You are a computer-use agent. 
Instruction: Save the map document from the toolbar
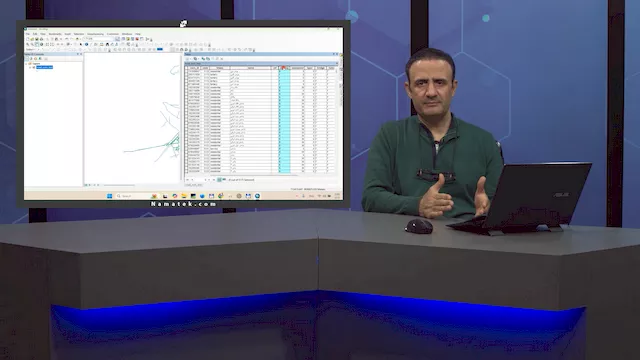(x=37, y=39)
